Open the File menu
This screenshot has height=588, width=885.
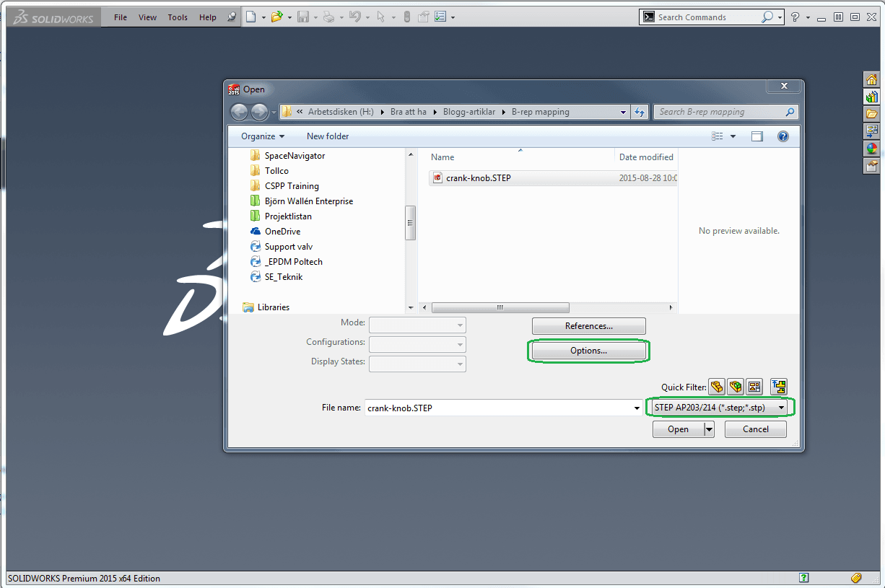[121, 17]
